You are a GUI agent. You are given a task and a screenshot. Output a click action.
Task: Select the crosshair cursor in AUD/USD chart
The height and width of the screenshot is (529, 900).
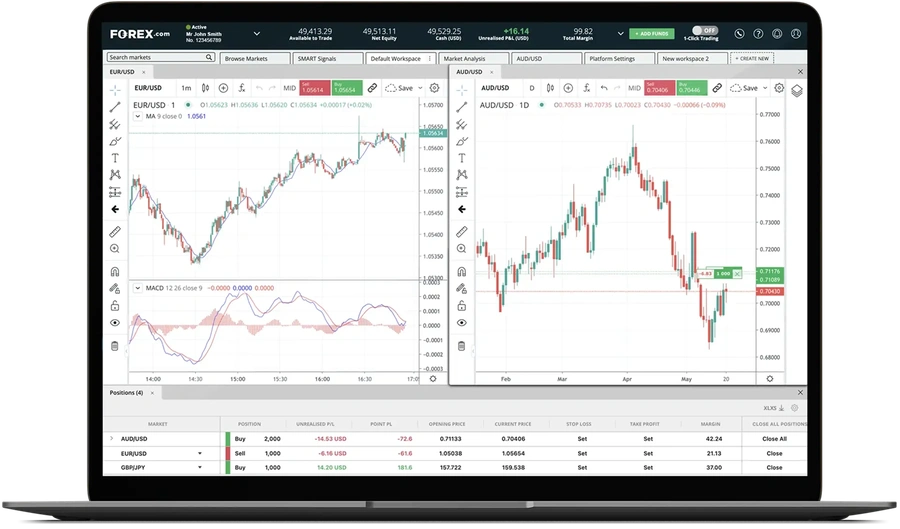click(461, 90)
